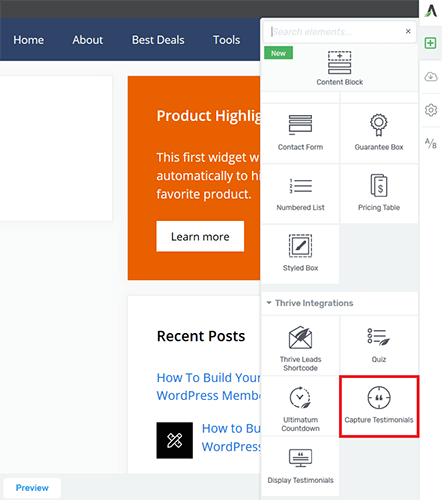Image resolution: width=442 pixels, height=500 pixels.
Task: Add a Content Block element
Action: [x=339, y=68]
